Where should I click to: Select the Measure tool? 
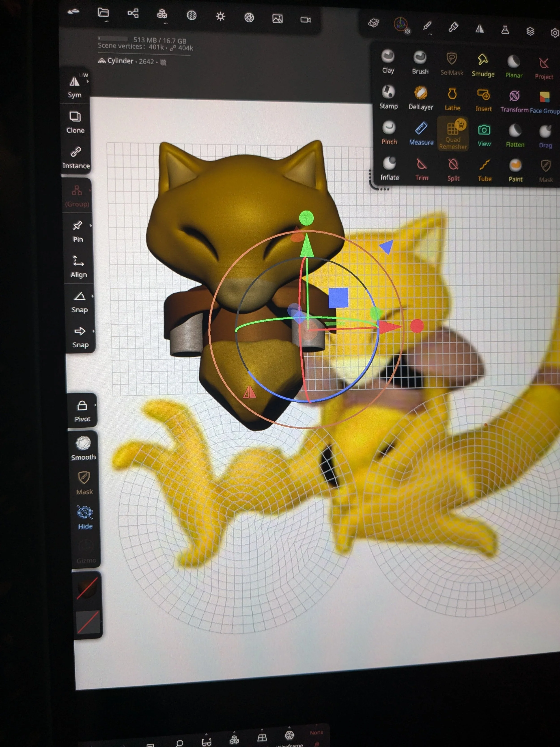click(421, 133)
